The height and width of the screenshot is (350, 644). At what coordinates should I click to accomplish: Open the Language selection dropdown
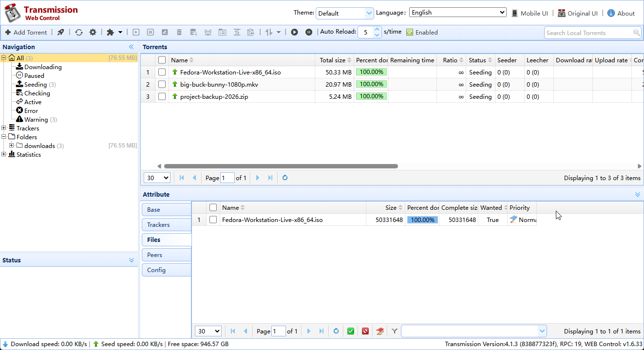tap(458, 13)
